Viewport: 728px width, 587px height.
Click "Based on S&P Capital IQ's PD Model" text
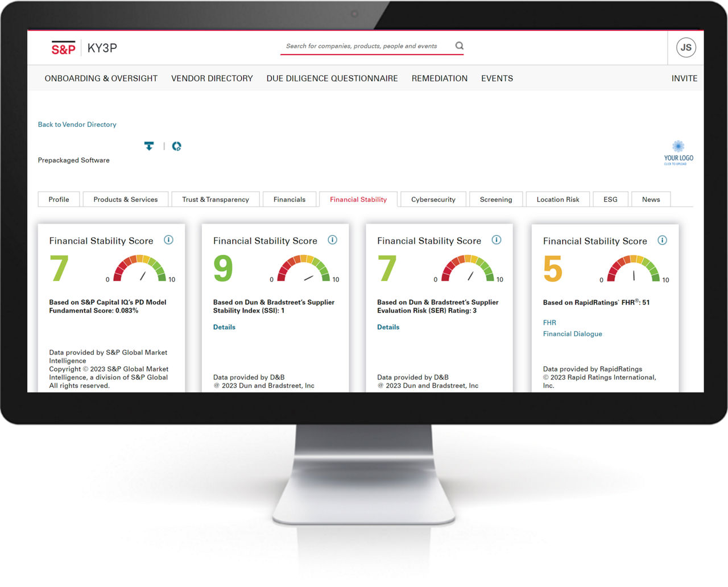(107, 302)
